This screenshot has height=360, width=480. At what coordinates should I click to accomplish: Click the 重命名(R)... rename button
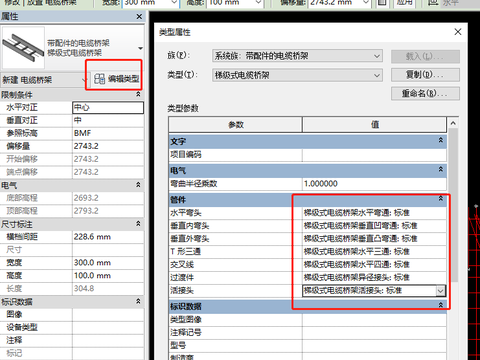pyautogui.click(x=425, y=94)
